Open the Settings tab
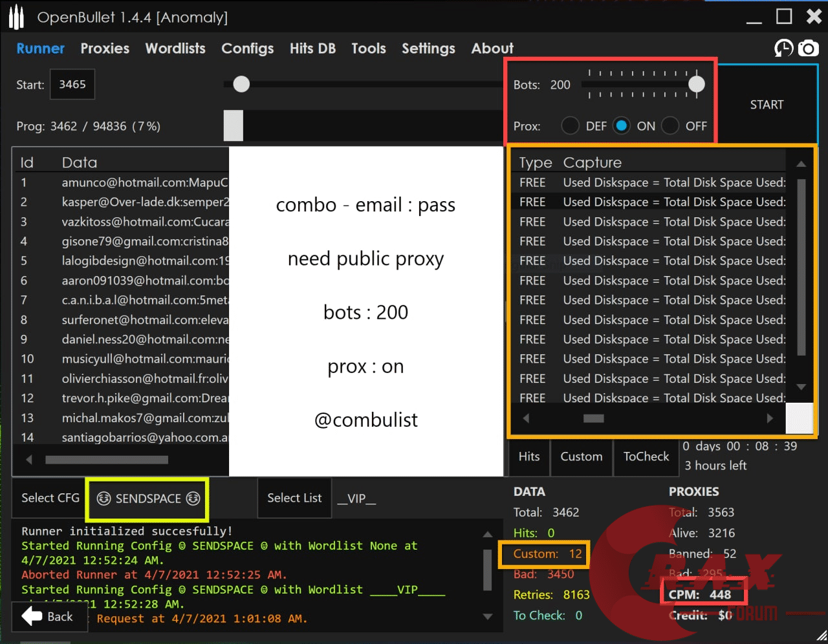The image size is (828, 644). pos(428,48)
